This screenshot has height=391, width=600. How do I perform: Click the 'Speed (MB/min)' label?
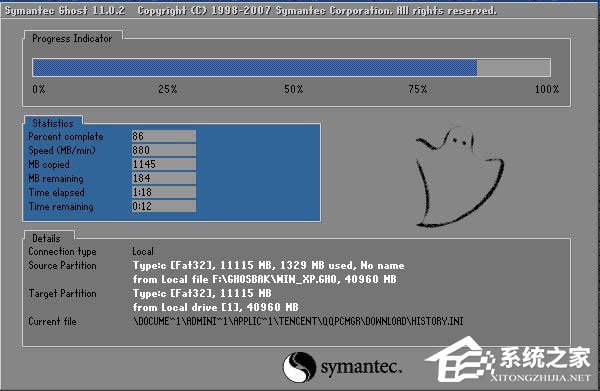tap(62, 150)
